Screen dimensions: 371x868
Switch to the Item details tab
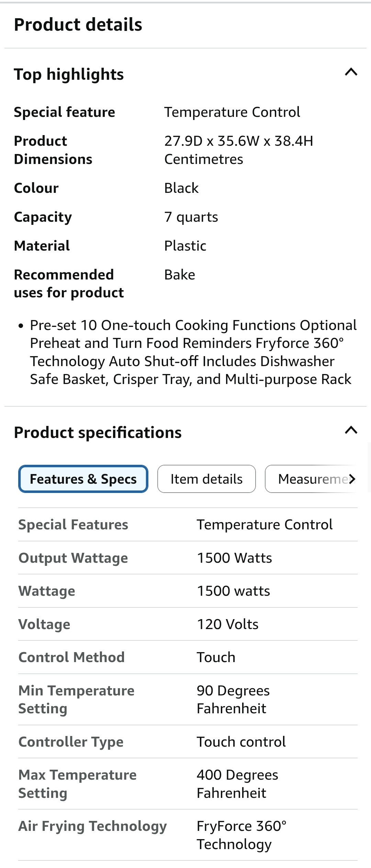coord(206,479)
